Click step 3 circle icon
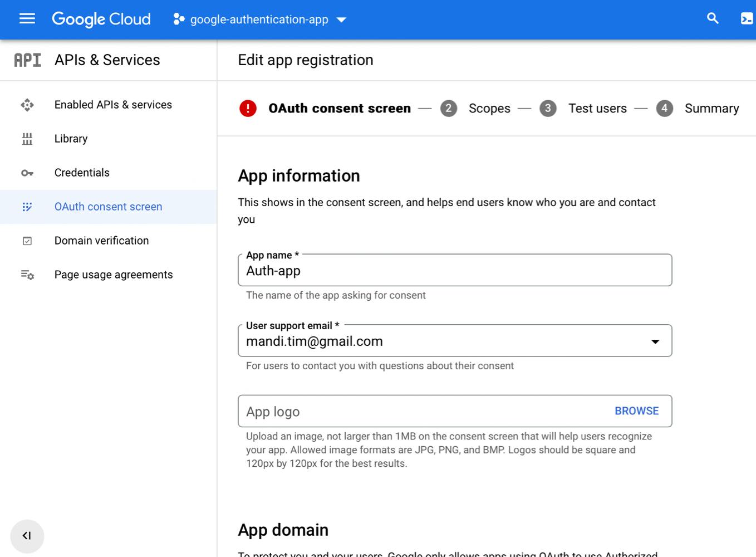 tap(548, 108)
